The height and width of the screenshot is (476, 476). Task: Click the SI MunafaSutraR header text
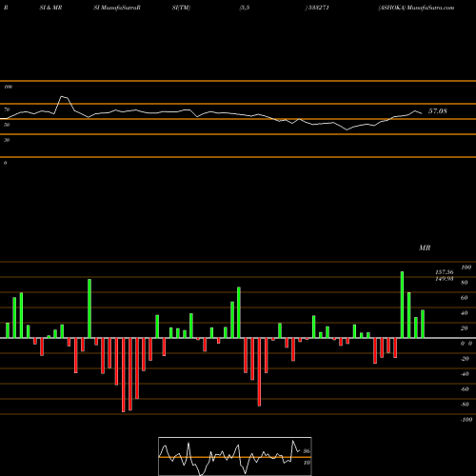coord(117,8)
